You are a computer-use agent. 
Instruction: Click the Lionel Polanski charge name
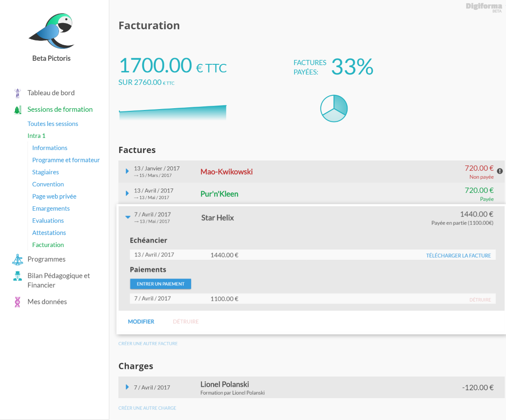click(224, 384)
